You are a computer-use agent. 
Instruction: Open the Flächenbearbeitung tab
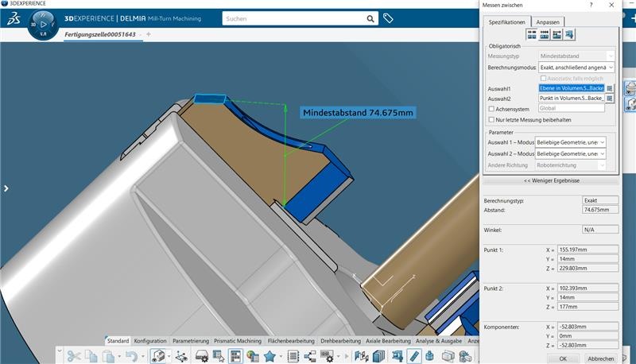coord(291,341)
